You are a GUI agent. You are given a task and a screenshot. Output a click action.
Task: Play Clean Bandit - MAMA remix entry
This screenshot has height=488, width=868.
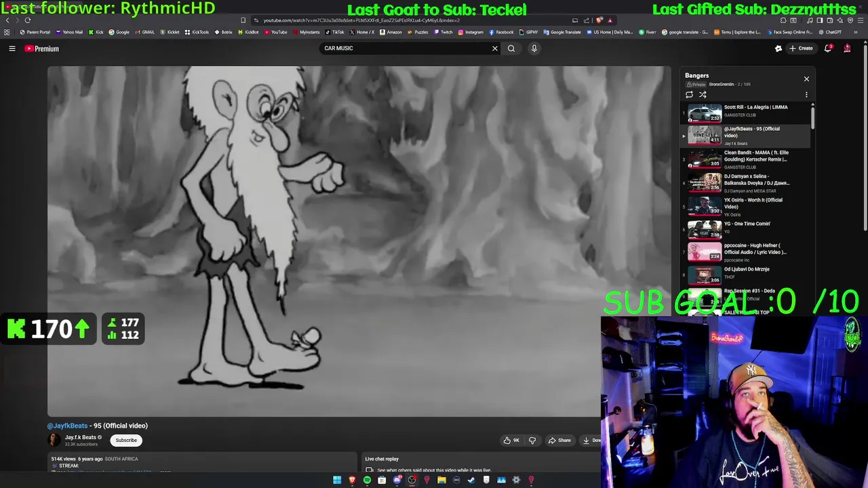[745, 160]
